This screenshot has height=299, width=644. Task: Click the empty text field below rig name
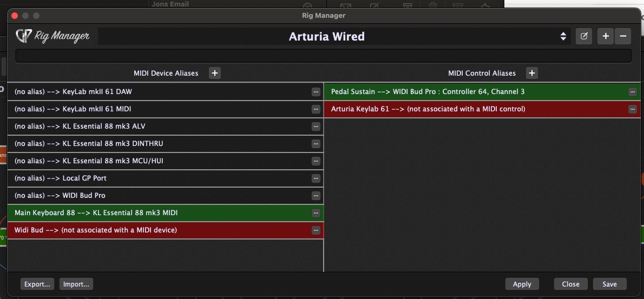[323, 56]
